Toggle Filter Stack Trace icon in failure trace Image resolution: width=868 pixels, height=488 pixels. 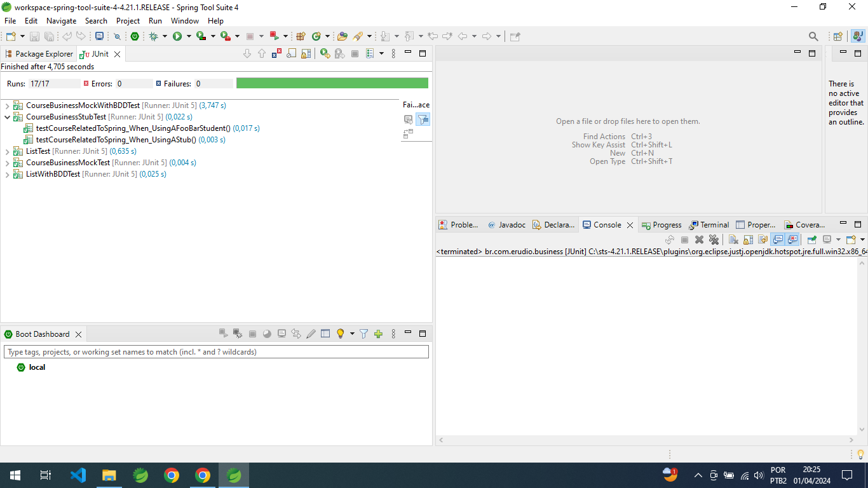coord(423,119)
